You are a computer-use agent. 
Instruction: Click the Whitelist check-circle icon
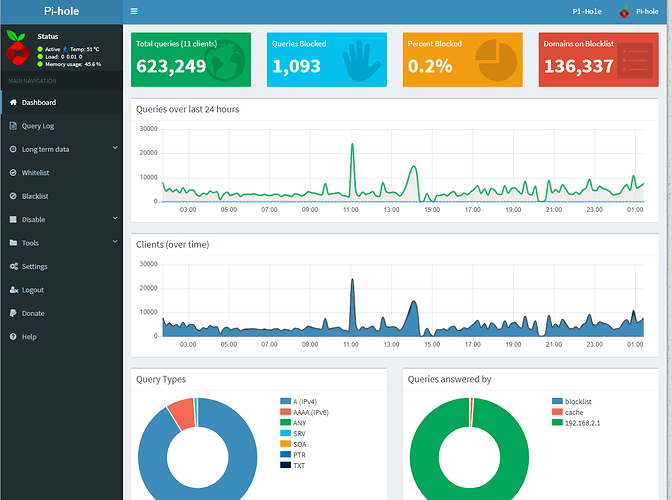(13, 173)
